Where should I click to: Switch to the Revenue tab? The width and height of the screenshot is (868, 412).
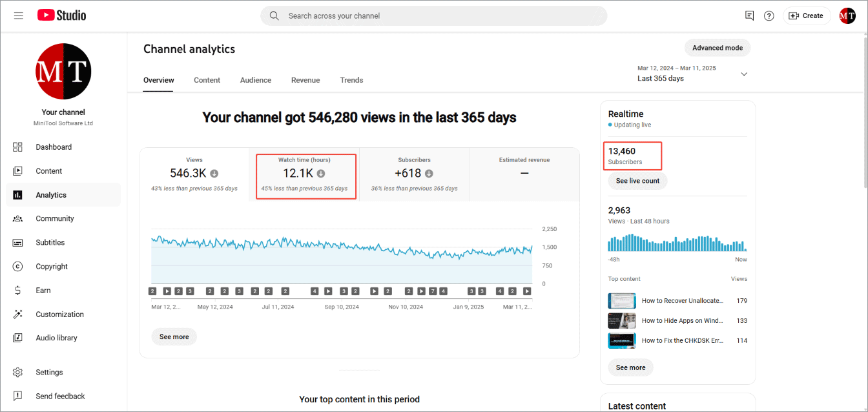[305, 79]
